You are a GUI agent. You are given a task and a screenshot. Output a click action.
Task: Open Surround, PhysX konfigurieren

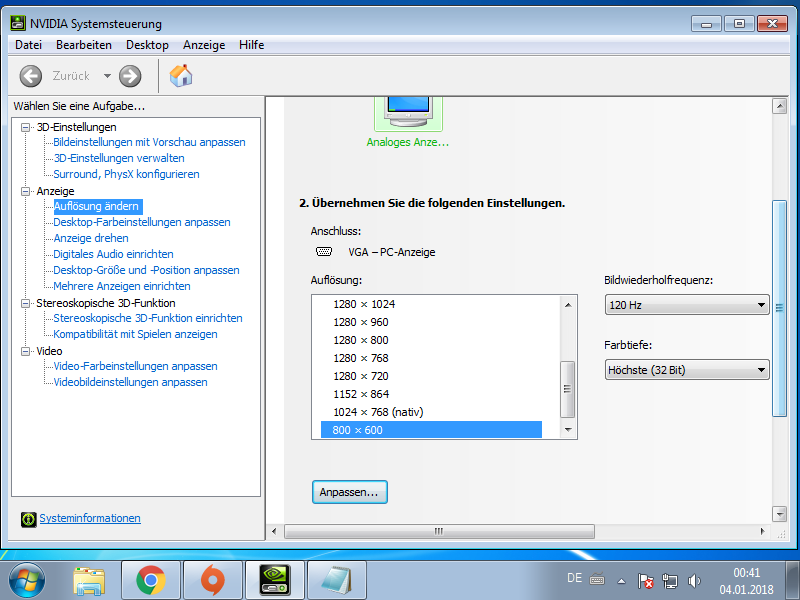coord(126,174)
